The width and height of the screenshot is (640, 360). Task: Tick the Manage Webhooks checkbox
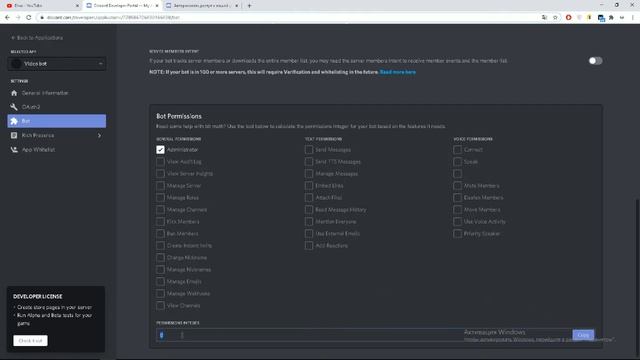tap(160, 293)
